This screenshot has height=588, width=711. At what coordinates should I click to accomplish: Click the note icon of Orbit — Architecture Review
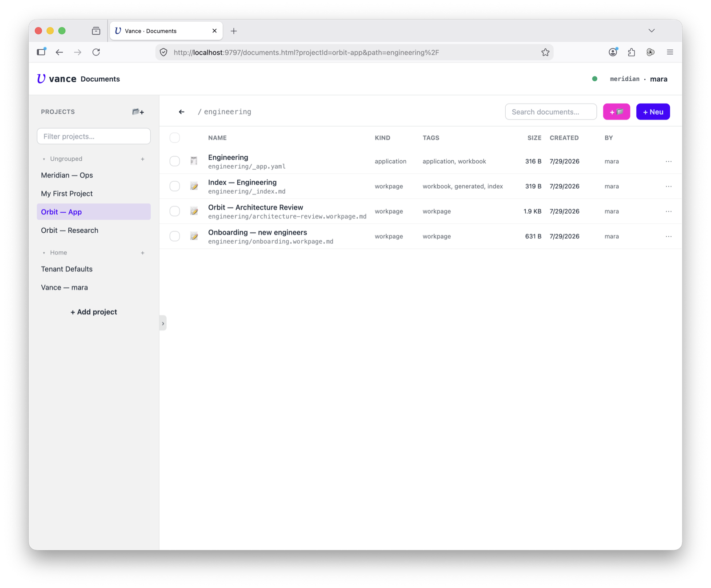(x=194, y=211)
